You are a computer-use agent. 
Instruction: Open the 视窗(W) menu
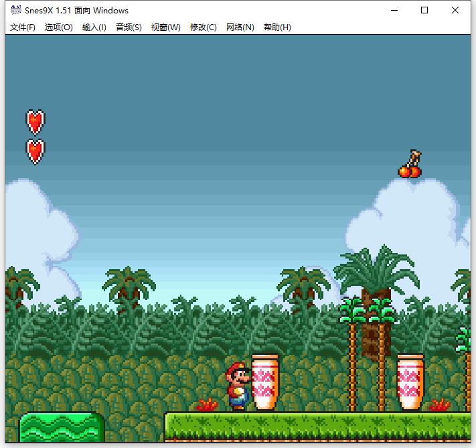pos(166,27)
